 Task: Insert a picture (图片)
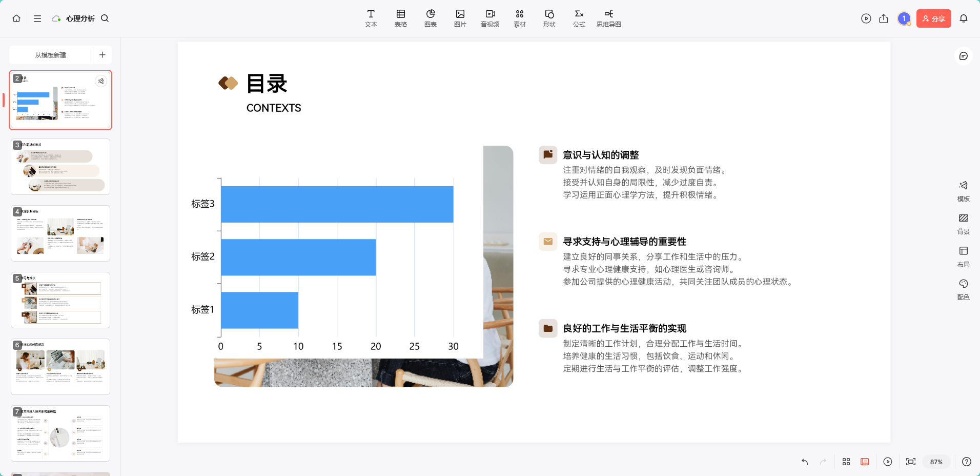tap(460, 18)
